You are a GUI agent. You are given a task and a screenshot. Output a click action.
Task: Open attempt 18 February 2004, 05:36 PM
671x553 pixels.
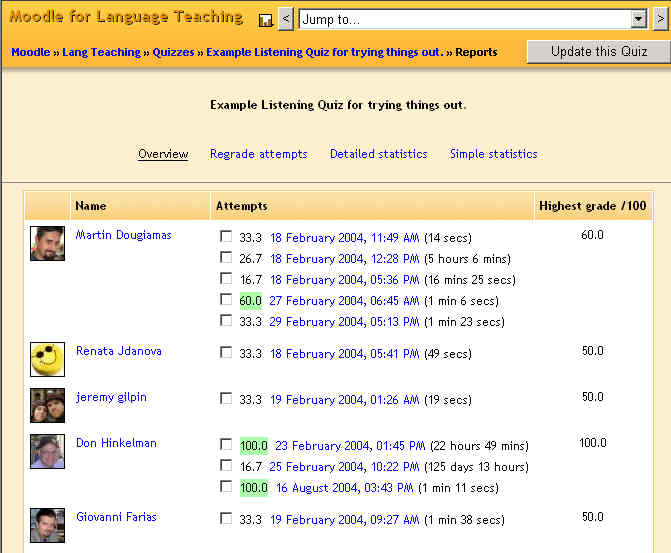point(344,280)
